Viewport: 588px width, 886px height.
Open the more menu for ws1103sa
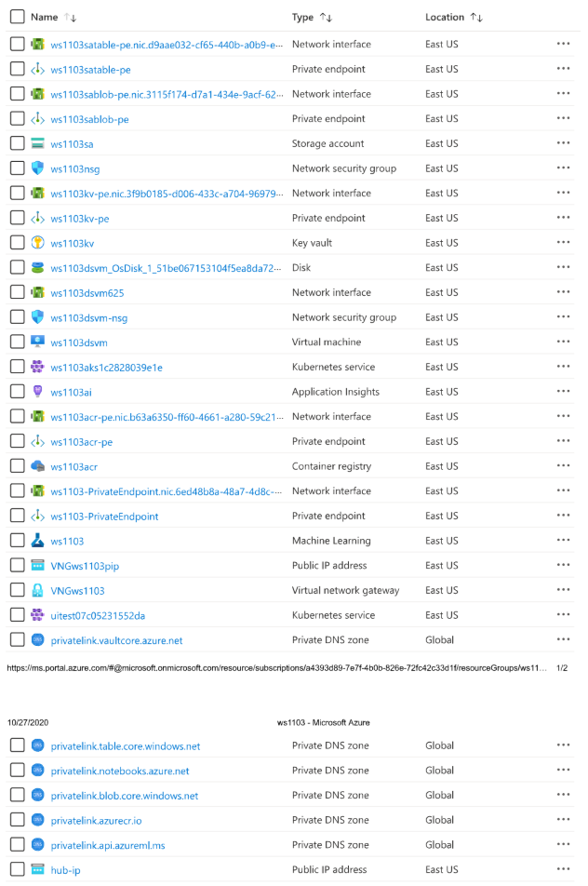coord(563,143)
